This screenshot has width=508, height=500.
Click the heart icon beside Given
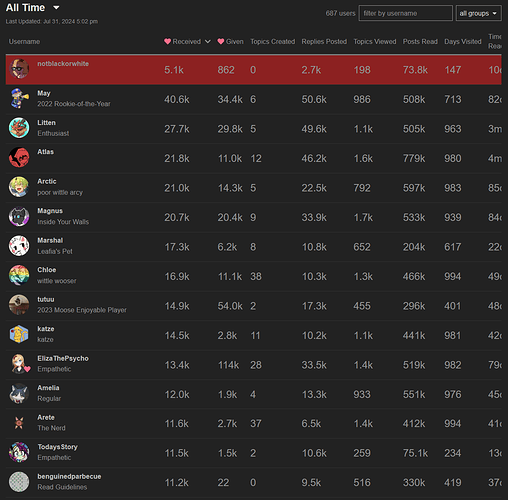coord(221,42)
